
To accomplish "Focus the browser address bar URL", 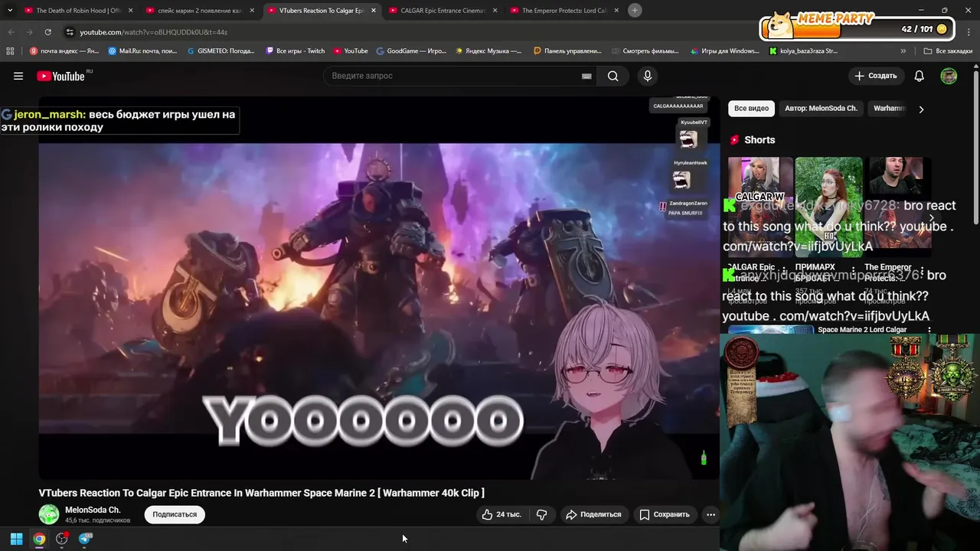I will (x=153, y=32).
